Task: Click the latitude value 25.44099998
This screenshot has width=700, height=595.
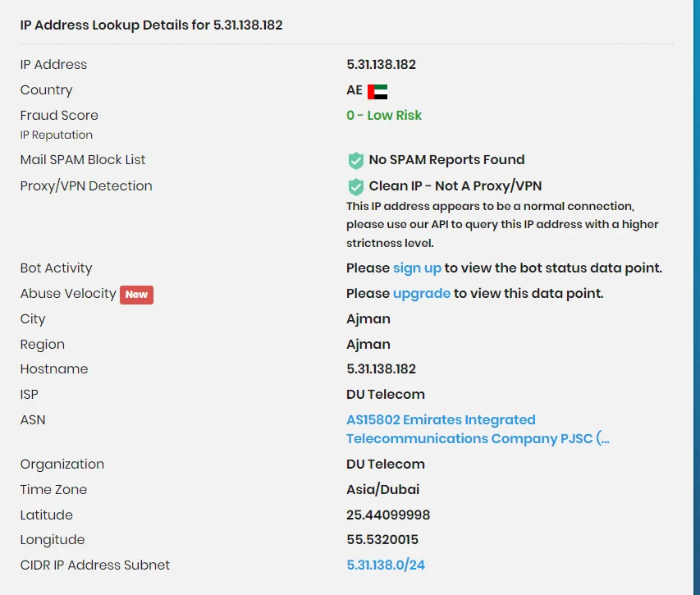Action: [388, 515]
